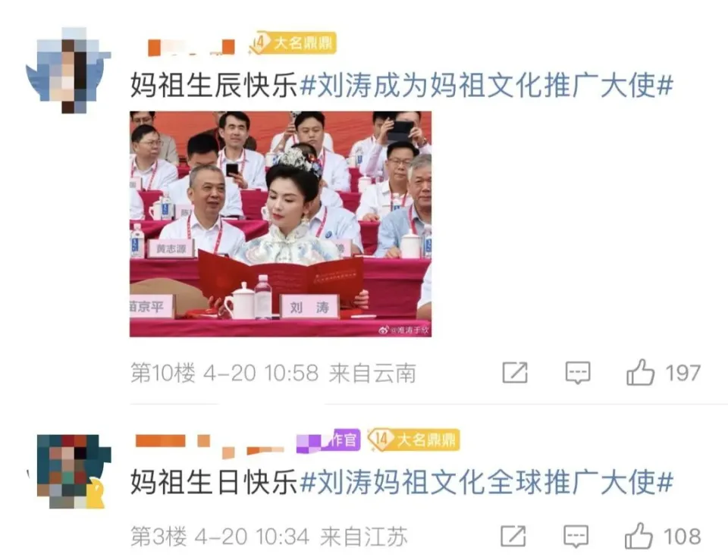View the attached photo of 刘涛 reading
Viewport: 728px width, 560px height.
281,224
